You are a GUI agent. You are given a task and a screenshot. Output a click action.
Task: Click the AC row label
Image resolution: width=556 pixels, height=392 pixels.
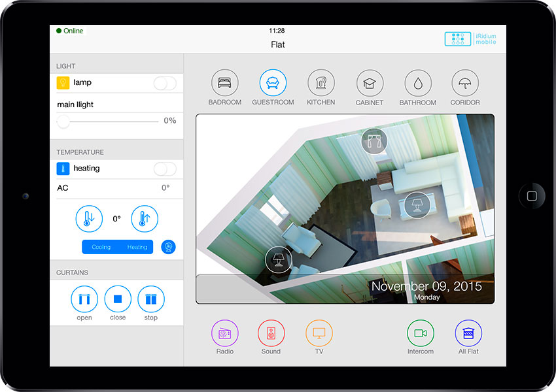(63, 188)
